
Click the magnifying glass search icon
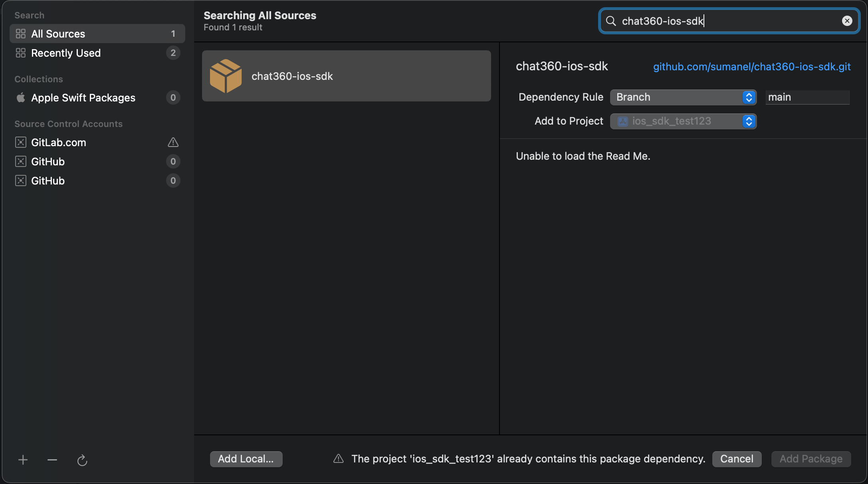[x=611, y=21]
